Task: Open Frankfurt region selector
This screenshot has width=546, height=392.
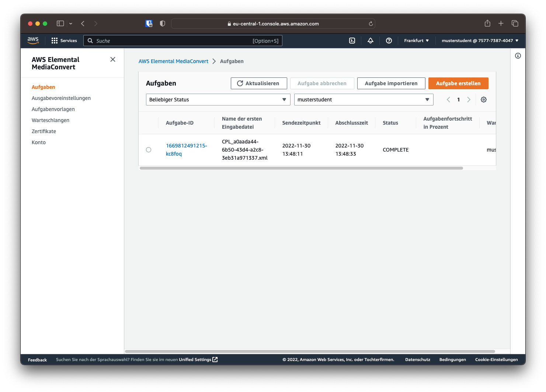Action: (416, 41)
